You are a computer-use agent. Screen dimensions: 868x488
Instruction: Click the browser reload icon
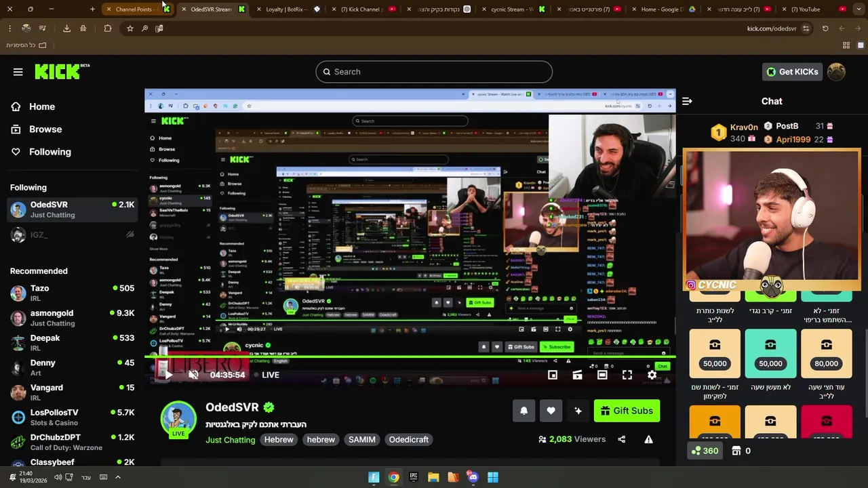pyautogui.click(x=825, y=28)
